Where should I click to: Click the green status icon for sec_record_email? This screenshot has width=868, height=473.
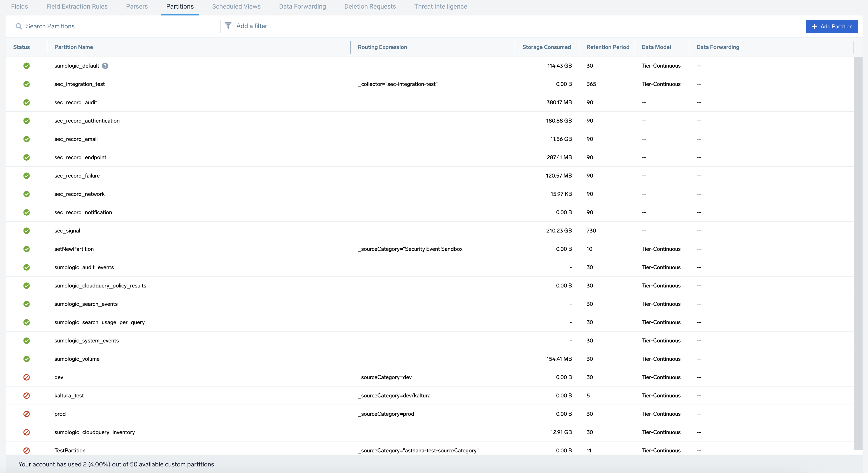click(x=27, y=139)
